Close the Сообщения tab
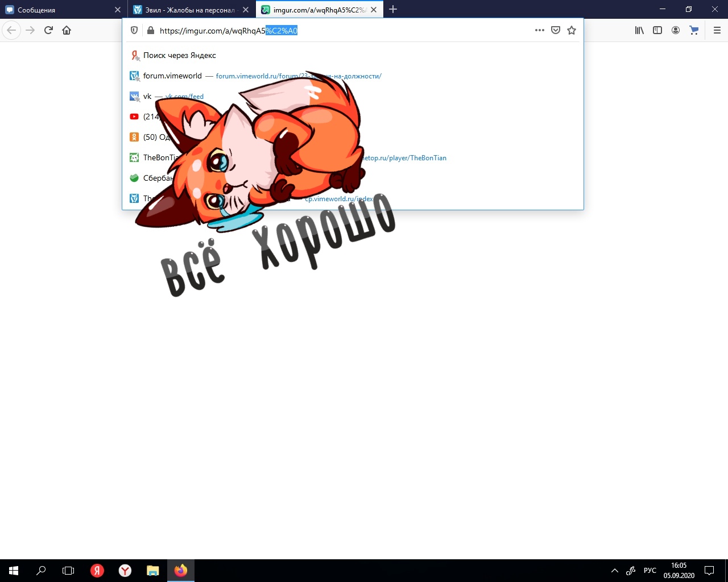The width and height of the screenshot is (728, 582). pos(118,10)
